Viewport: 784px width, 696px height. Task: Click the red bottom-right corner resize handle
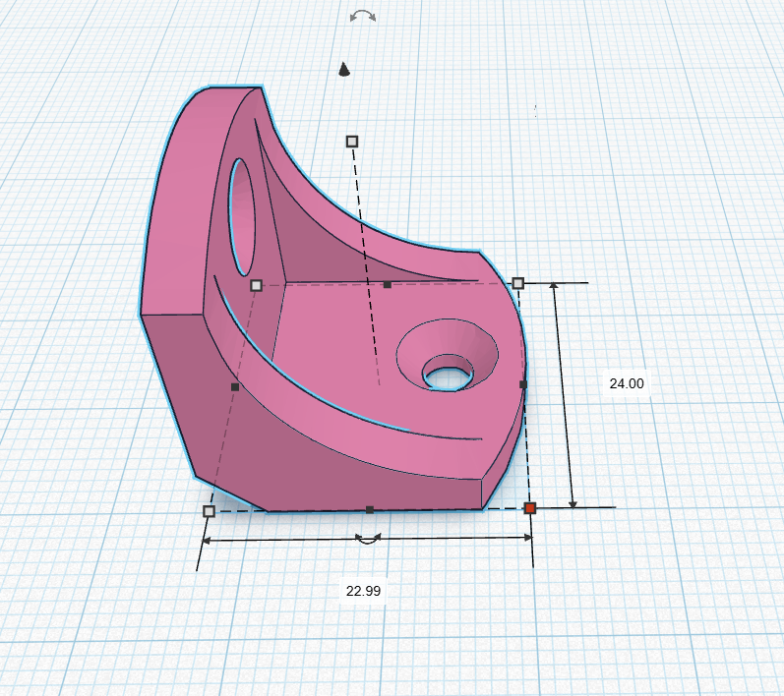tap(530, 508)
